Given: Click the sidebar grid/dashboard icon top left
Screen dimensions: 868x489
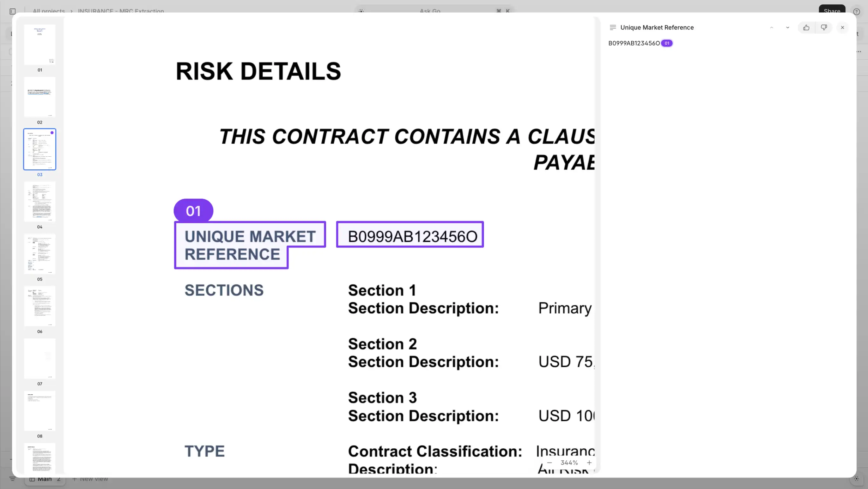Looking at the screenshot, I should click(x=12, y=11).
